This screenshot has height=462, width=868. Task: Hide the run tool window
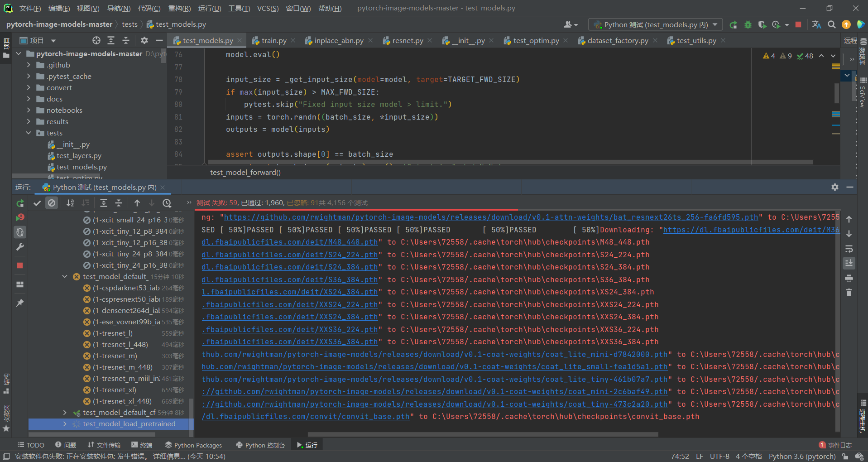850,187
